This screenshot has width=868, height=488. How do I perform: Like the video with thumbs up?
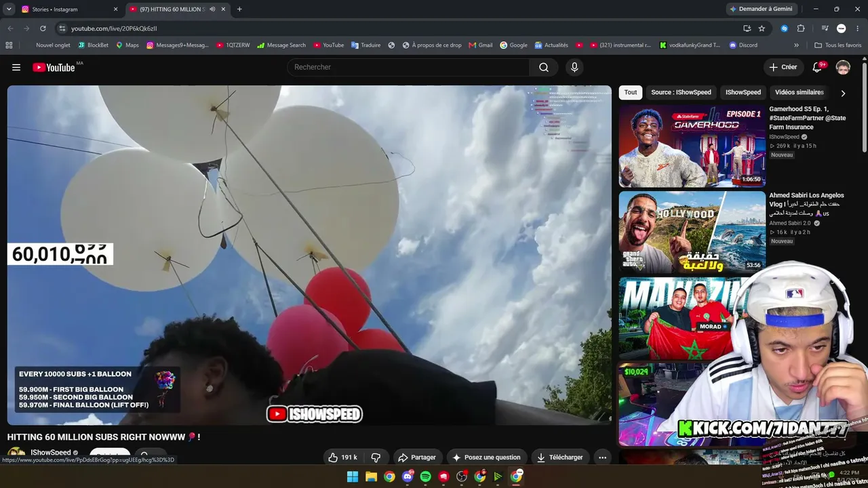(342, 457)
